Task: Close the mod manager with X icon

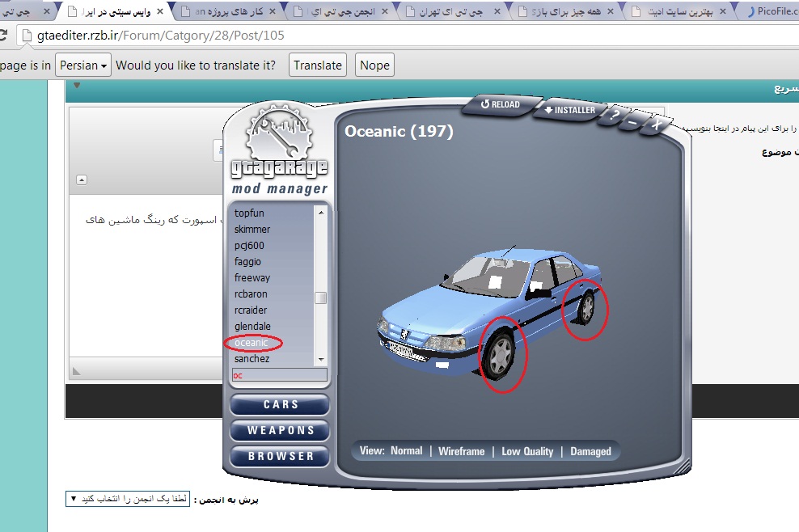Action: (657, 124)
